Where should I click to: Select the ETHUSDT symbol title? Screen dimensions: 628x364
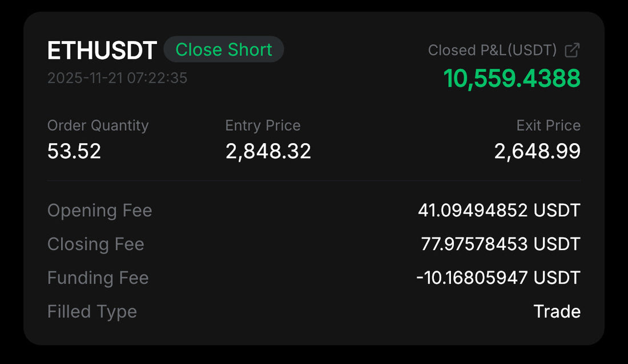[102, 50]
